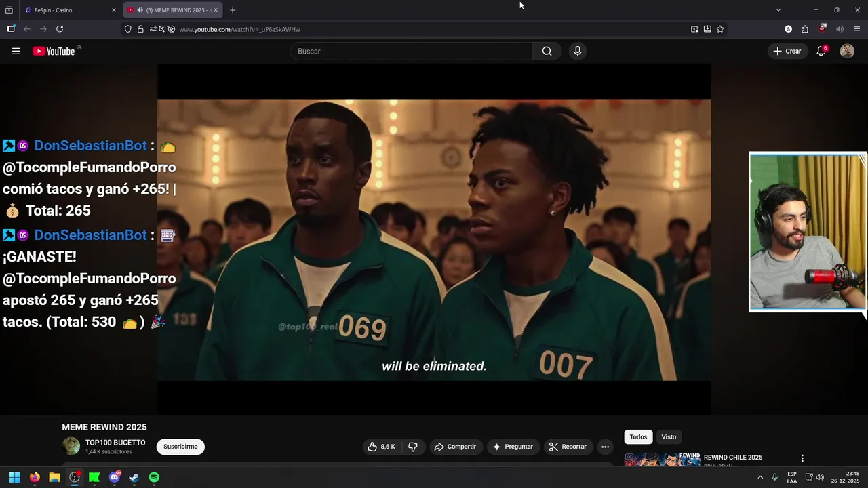Image resolution: width=868 pixels, height=488 pixels.
Task: Open a new browser tab
Action: [233, 10]
